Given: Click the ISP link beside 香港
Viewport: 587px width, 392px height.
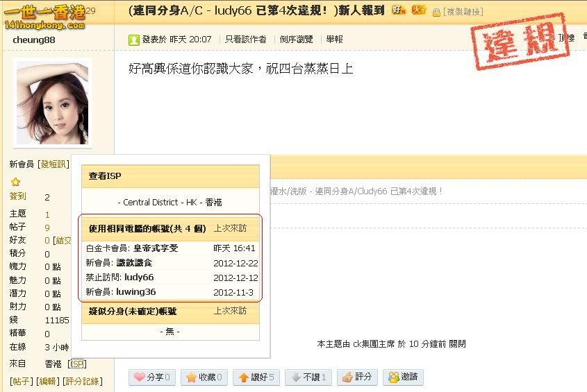Looking at the screenshot, I should coord(78,364).
